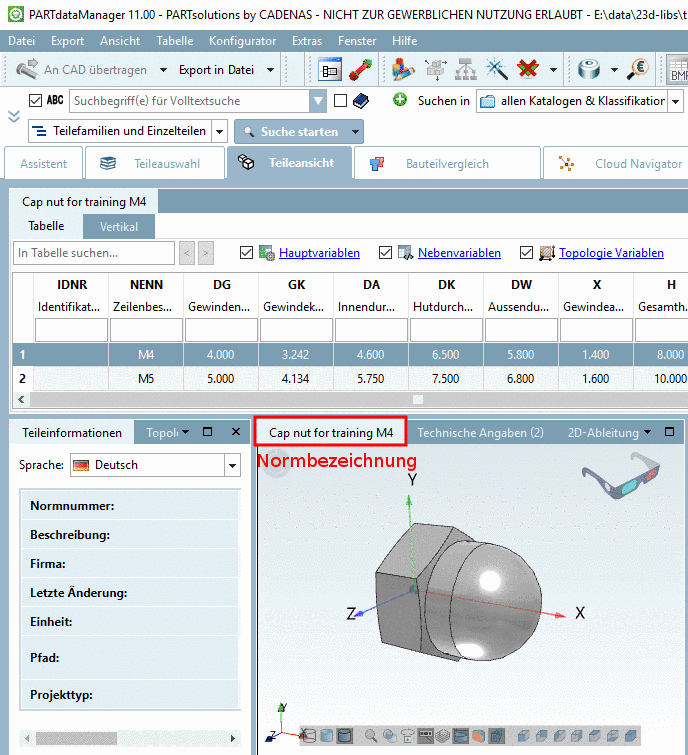Click the table horizontal scrollbar thumb

(x=418, y=399)
